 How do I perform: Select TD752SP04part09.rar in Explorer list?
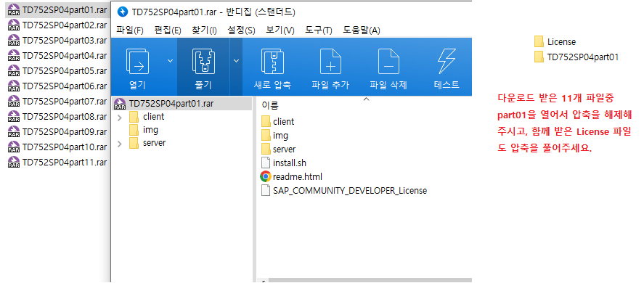tap(57, 131)
